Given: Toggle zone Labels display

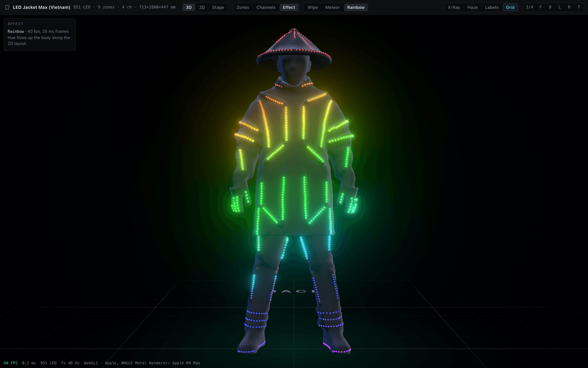Looking at the screenshot, I should tap(492, 7).
